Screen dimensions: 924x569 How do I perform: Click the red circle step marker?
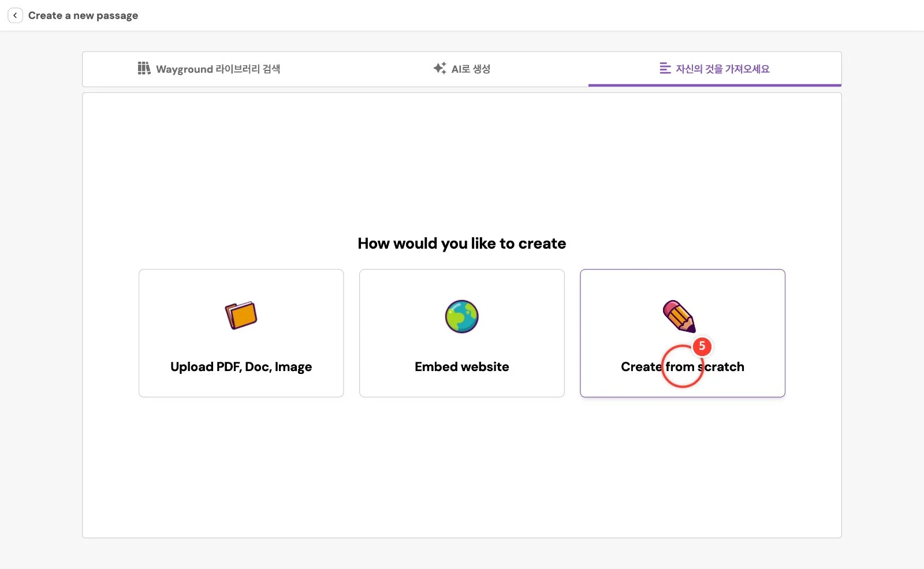coord(683,366)
